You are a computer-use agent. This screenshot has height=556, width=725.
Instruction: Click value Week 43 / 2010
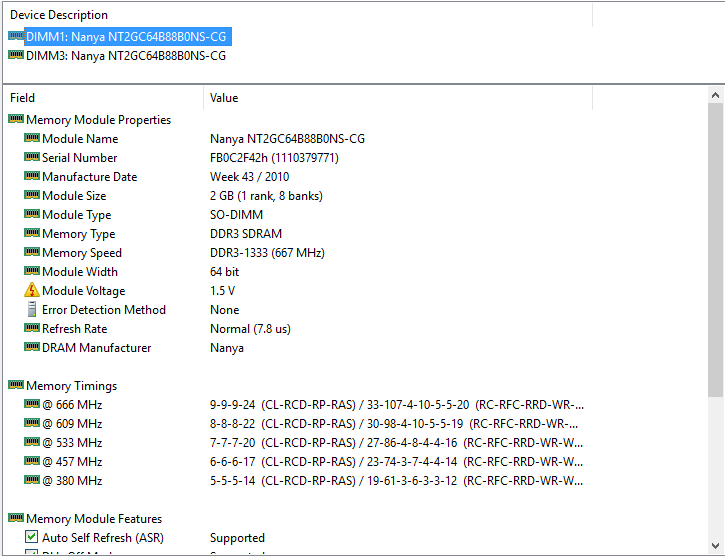[249, 177]
